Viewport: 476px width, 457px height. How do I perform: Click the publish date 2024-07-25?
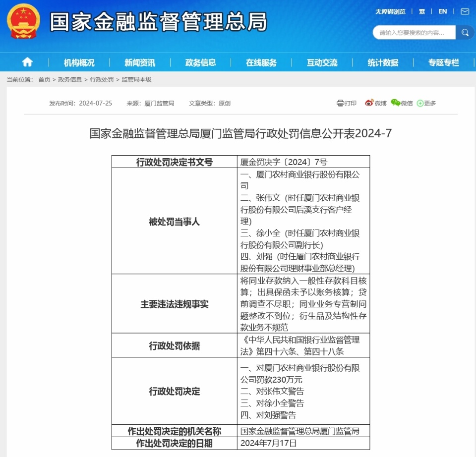(95, 103)
